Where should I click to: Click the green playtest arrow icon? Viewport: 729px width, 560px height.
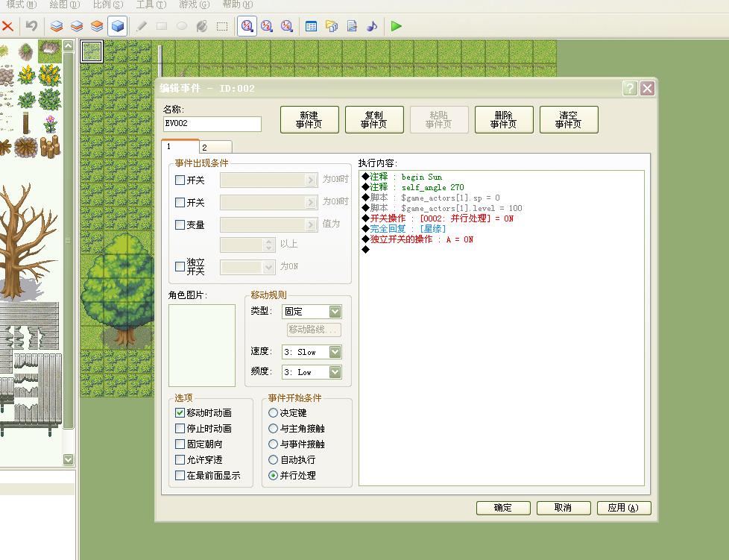click(x=396, y=26)
